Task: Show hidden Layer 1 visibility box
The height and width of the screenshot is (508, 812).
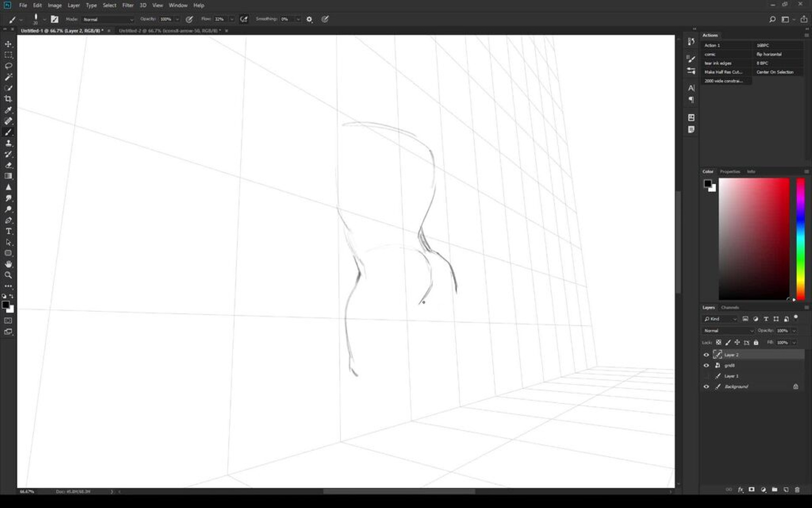Action: (706, 376)
